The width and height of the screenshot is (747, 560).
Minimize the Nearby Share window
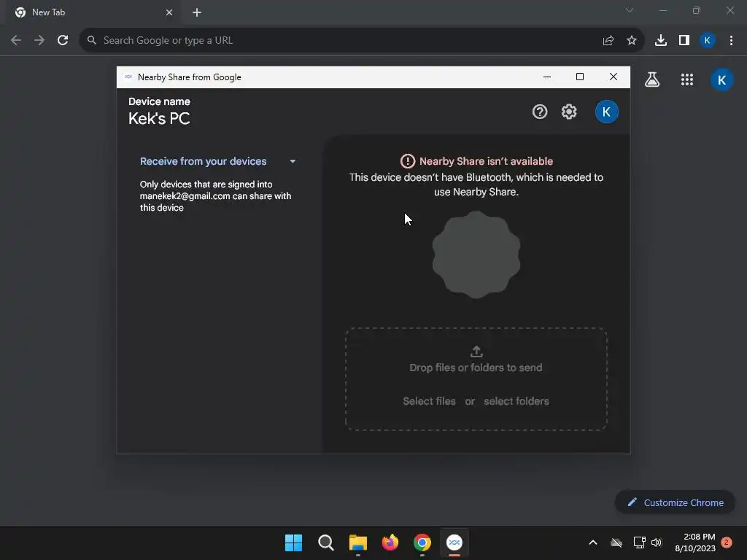547,77
